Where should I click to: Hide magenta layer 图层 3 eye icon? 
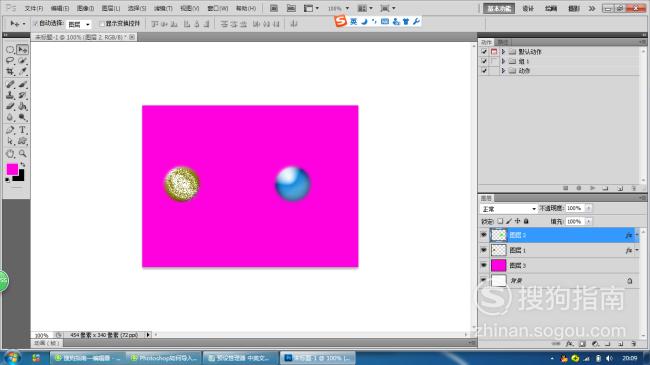point(483,265)
